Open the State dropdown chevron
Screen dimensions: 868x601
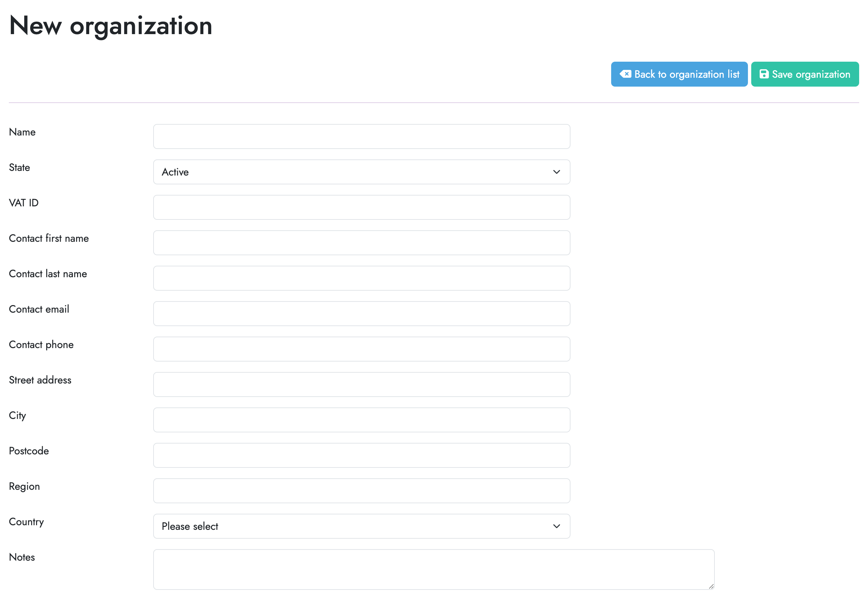pyautogui.click(x=556, y=172)
